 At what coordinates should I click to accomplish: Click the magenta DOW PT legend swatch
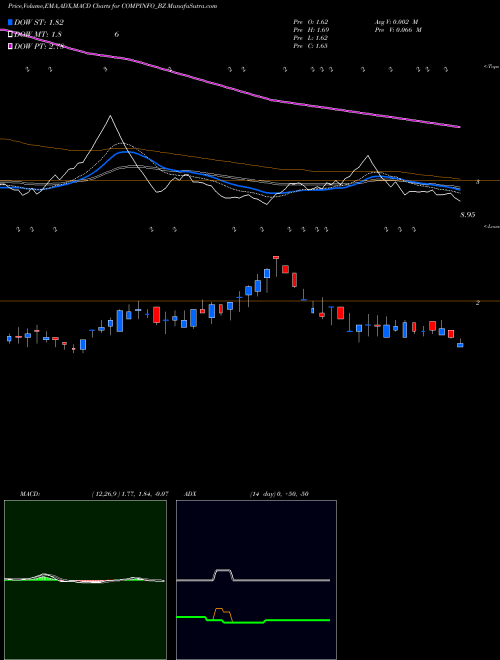(10, 46)
